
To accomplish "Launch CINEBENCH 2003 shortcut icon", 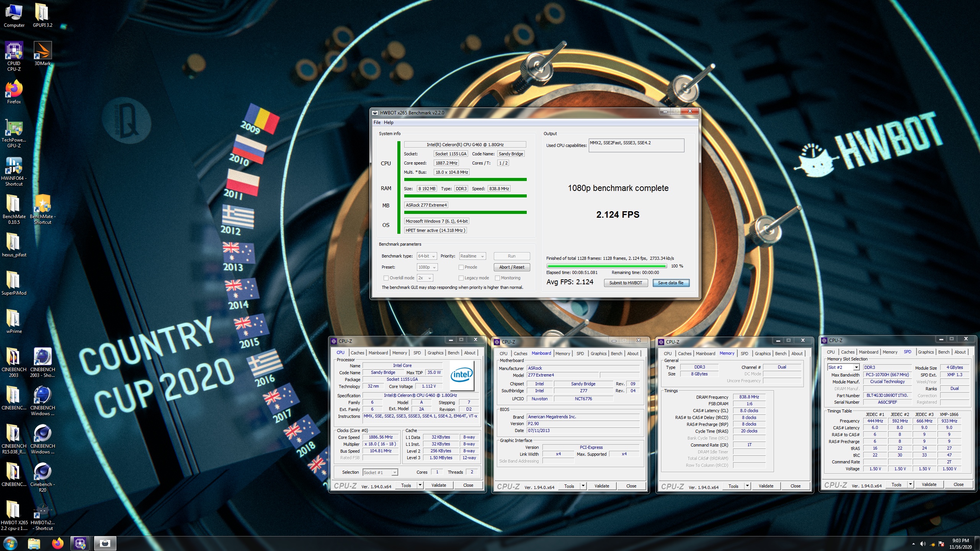I will click(42, 362).
